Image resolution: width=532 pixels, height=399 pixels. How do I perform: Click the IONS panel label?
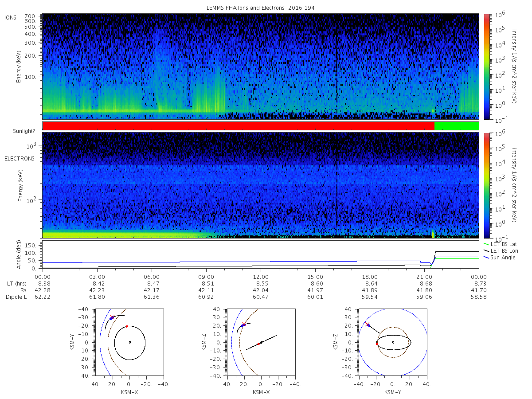[11, 17]
